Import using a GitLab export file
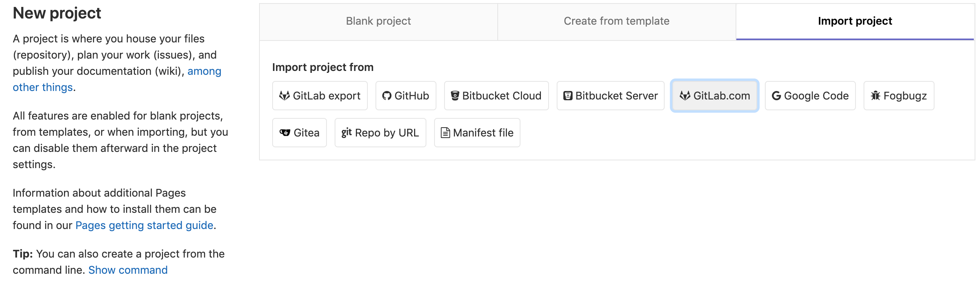Image resolution: width=980 pixels, height=283 pixels. tap(320, 96)
